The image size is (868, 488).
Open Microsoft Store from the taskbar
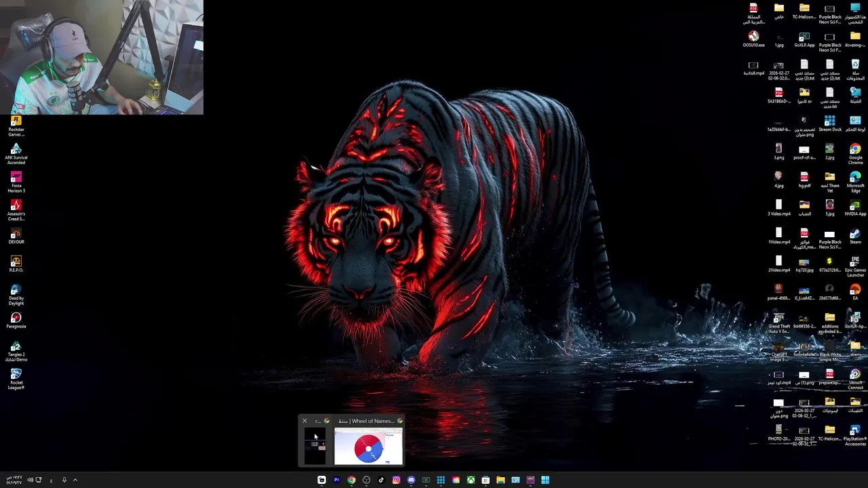tap(486, 480)
